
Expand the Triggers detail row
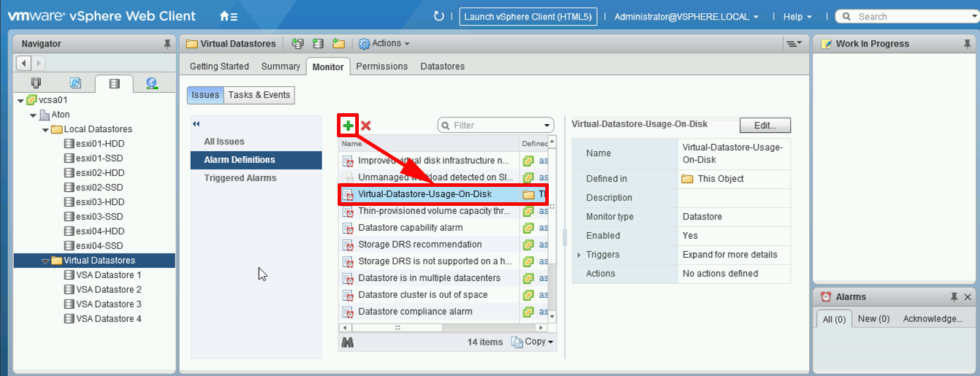click(x=579, y=255)
